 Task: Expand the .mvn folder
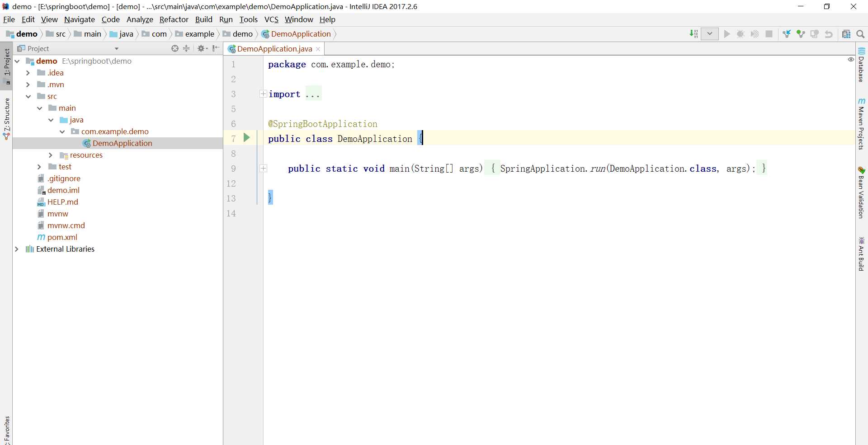point(28,84)
